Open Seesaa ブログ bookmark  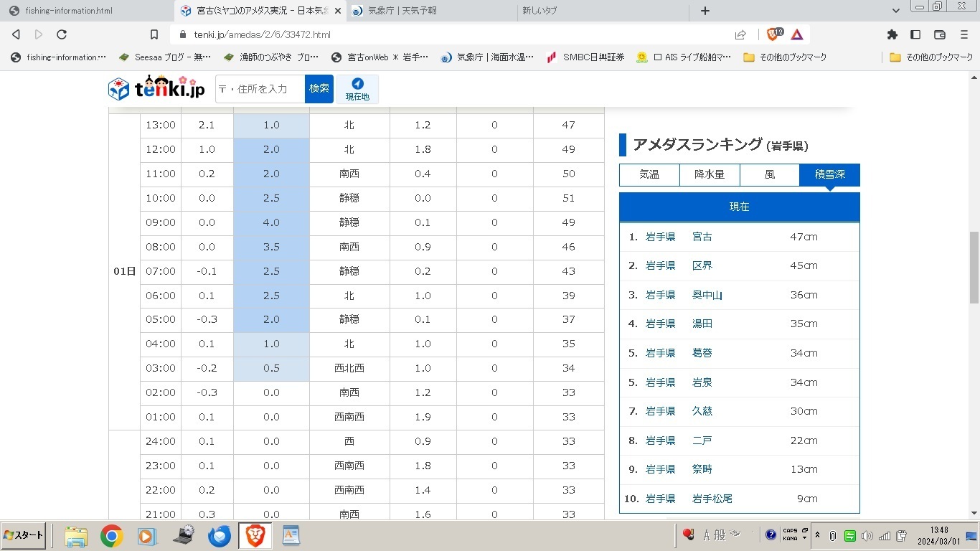click(165, 57)
